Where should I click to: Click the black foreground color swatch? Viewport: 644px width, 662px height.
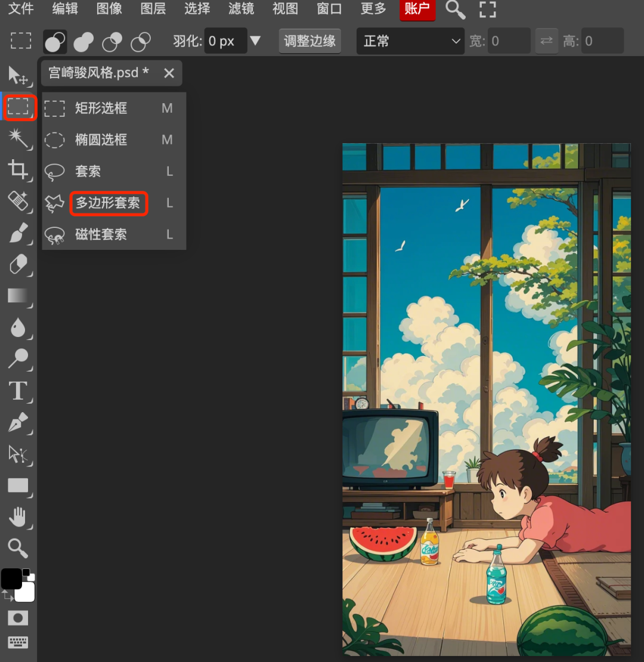(x=11, y=579)
